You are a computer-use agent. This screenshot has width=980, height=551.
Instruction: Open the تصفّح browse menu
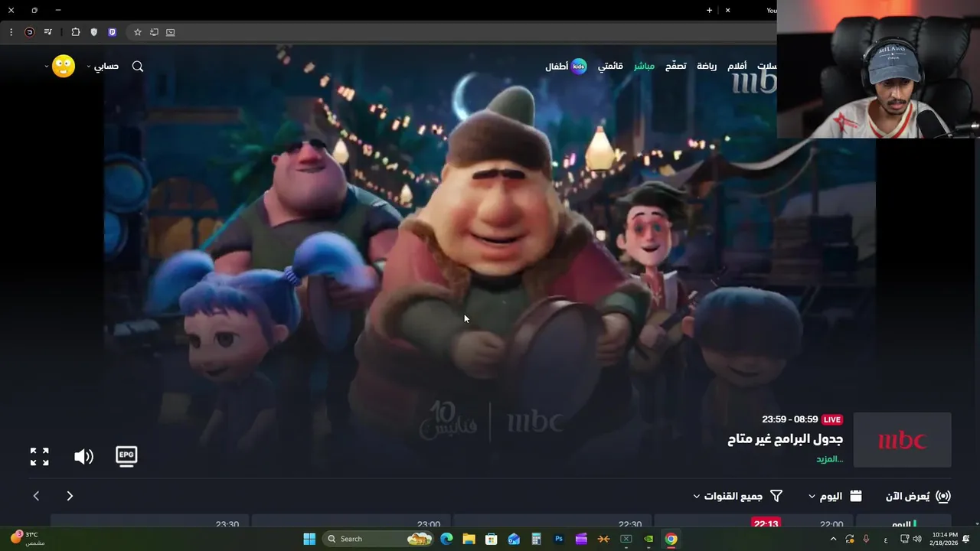tap(675, 67)
